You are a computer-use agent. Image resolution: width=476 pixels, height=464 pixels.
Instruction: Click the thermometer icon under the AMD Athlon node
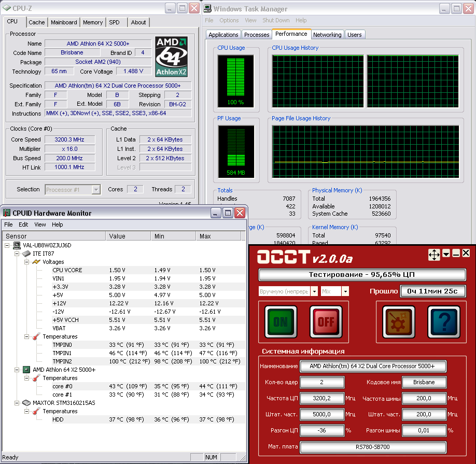pyautogui.click(x=36, y=378)
